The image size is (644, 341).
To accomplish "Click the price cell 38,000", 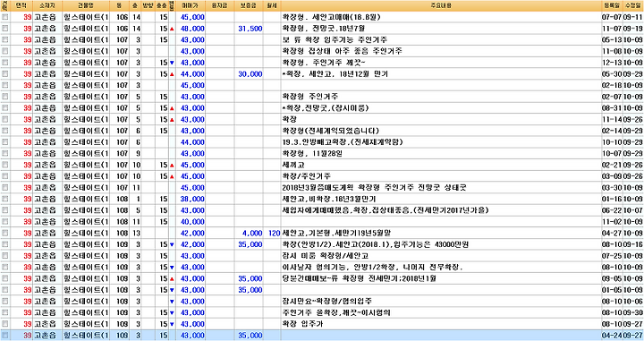I will tap(192, 199).
